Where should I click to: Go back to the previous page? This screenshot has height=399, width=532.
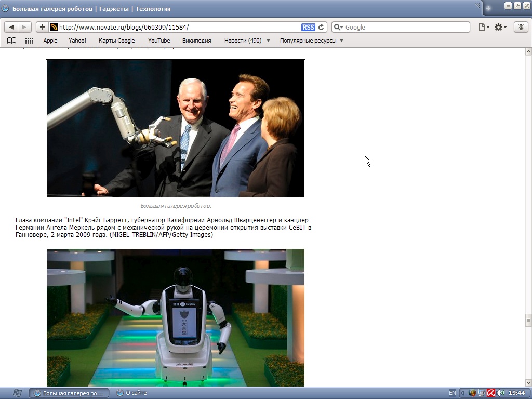pos(11,27)
